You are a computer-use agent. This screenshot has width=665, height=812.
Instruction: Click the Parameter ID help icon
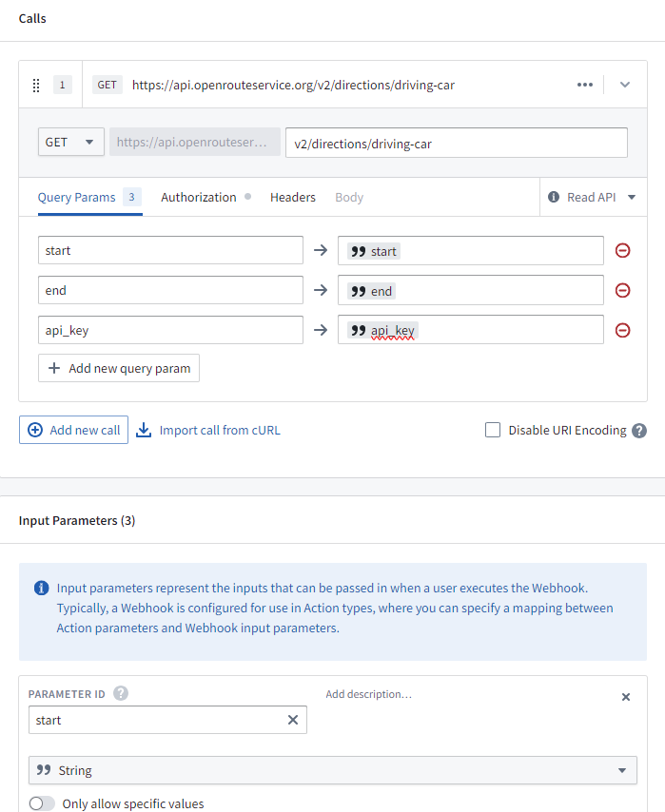coord(121,694)
